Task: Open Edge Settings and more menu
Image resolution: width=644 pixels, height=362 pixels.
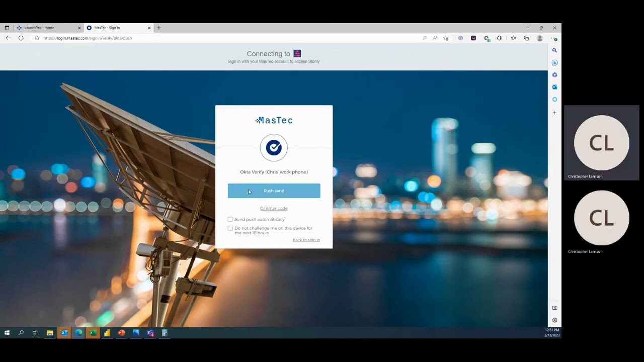Action: (554, 38)
